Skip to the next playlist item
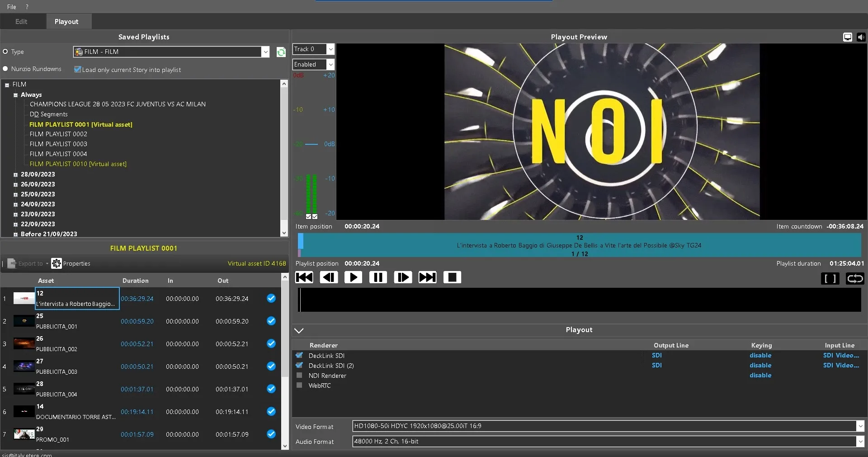The image size is (868, 457). (x=427, y=277)
